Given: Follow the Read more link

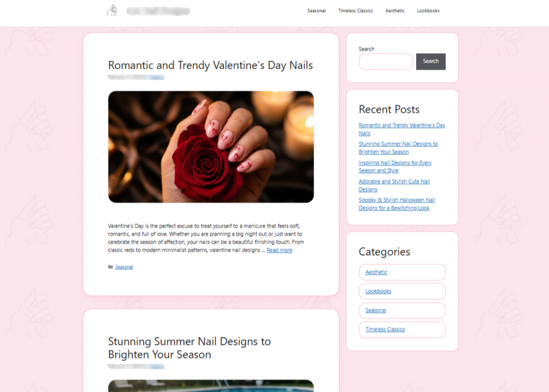Looking at the screenshot, I should point(279,250).
